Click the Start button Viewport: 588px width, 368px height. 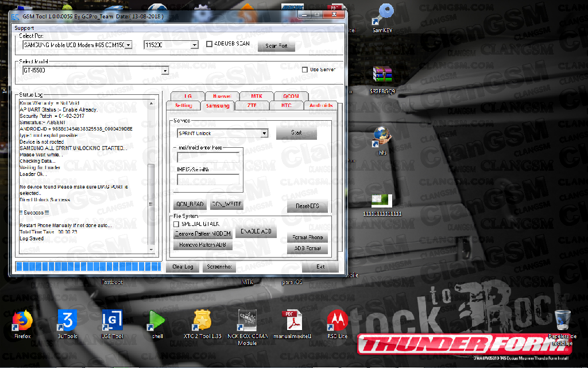[296, 133]
